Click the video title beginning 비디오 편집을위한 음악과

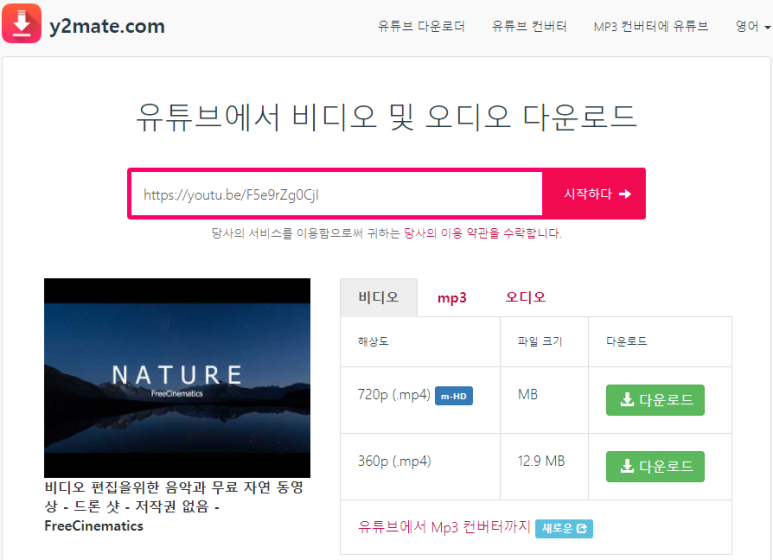pos(174,506)
